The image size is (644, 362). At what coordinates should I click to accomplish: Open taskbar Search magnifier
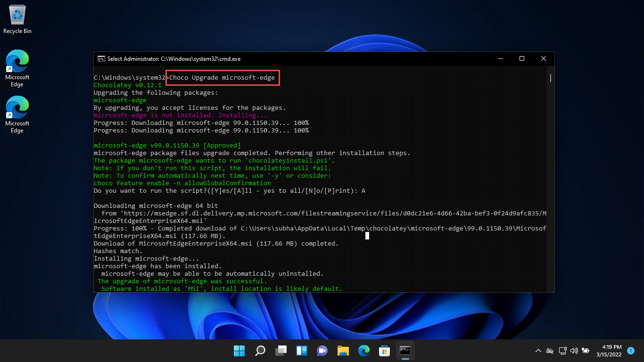tap(260, 351)
